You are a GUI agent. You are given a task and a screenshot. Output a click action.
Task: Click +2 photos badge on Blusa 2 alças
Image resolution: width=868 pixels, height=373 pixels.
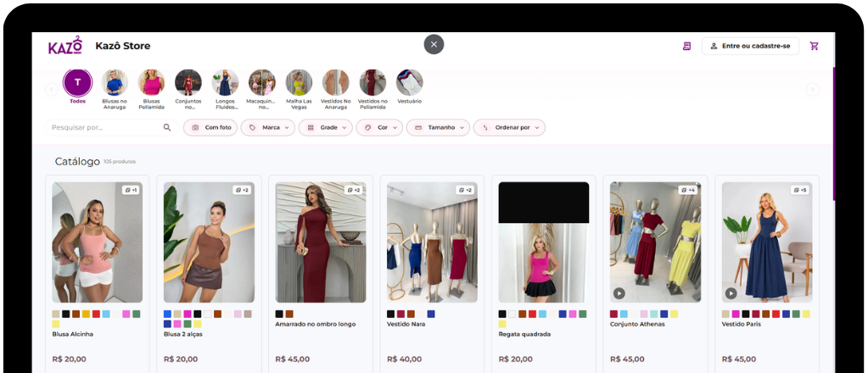pos(243,190)
